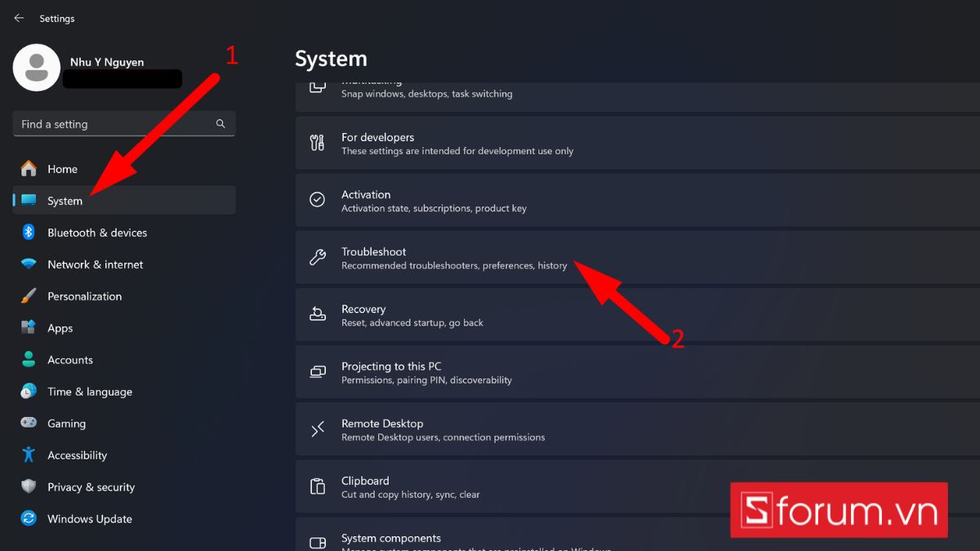Click the Settings window title text
The width and height of the screenshot is (980, 551).
(x=57, y=18)
